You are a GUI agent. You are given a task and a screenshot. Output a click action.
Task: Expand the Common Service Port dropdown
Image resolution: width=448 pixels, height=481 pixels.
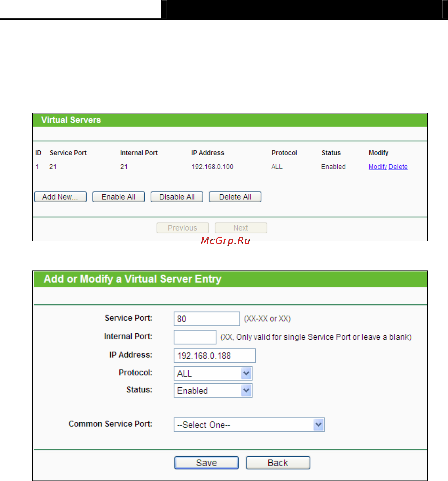point(249,425)
